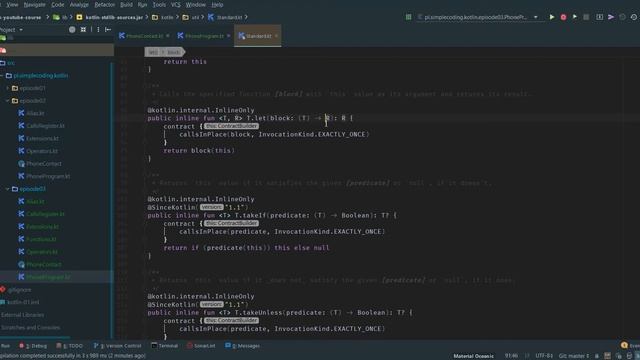The width and height of the screenshot is (640, 360).
Task: Collapse the episode02 folder
Action: click(7, 100)
